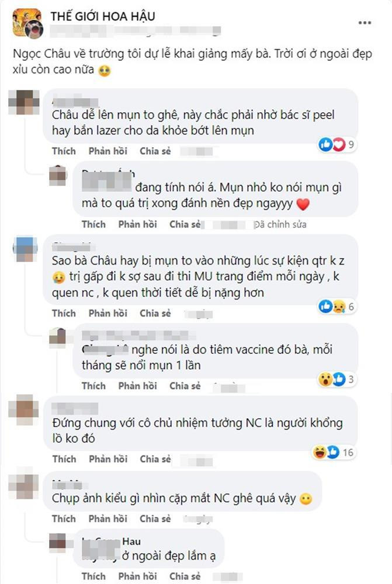The image size is (392, 584).
Task: Open the Đã chỉnh sửa edit history label
Action: 280,225
